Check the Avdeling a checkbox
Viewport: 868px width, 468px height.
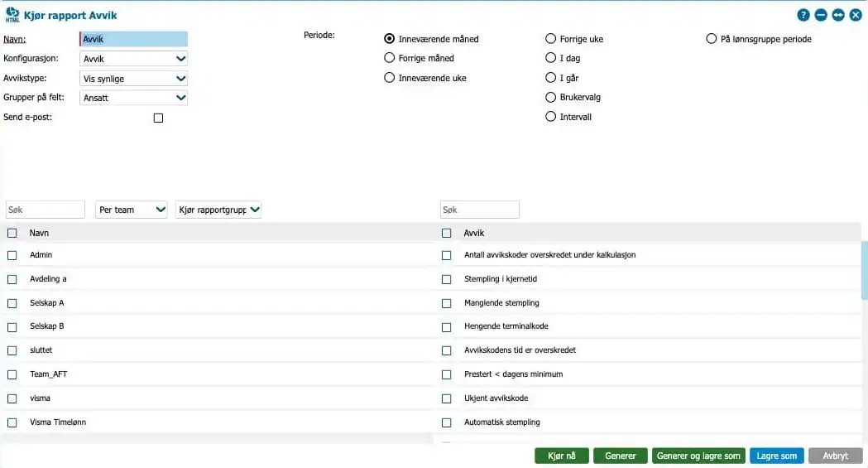12,279
